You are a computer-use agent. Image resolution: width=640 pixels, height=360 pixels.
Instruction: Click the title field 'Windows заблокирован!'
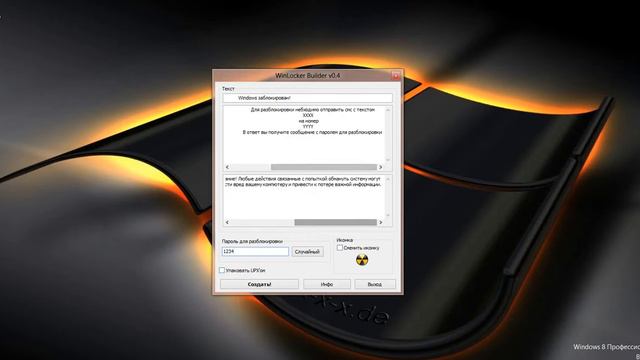pos(307,98)
